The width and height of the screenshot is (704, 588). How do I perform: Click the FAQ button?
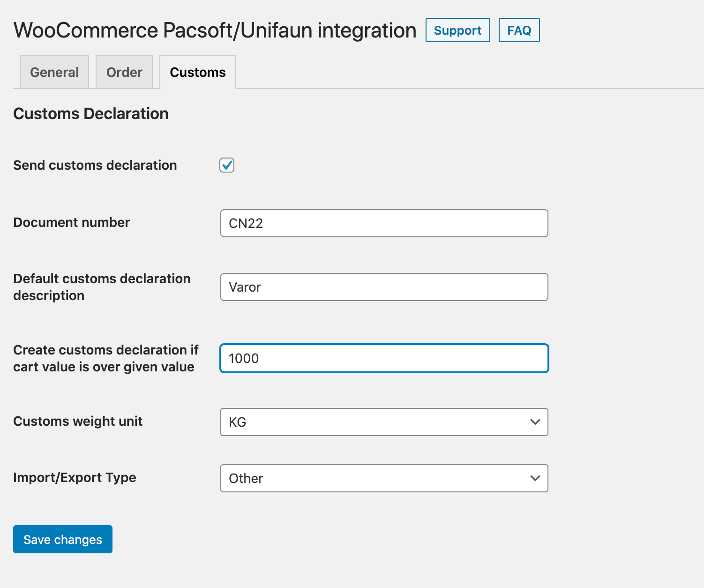519,30
